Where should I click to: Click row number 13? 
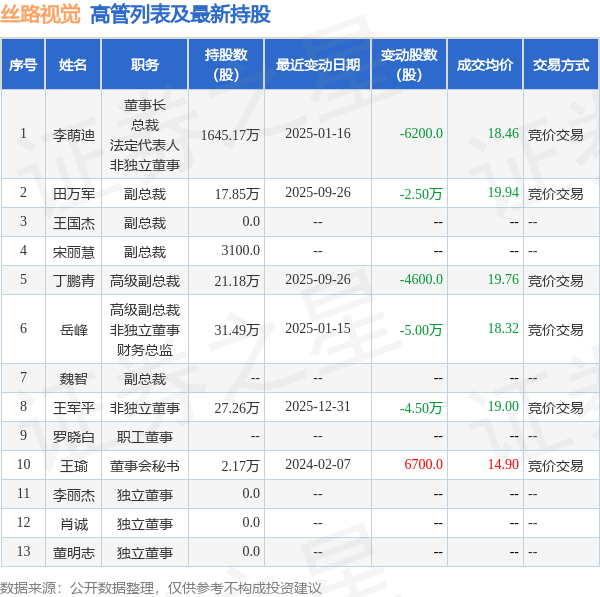point(23,551)
